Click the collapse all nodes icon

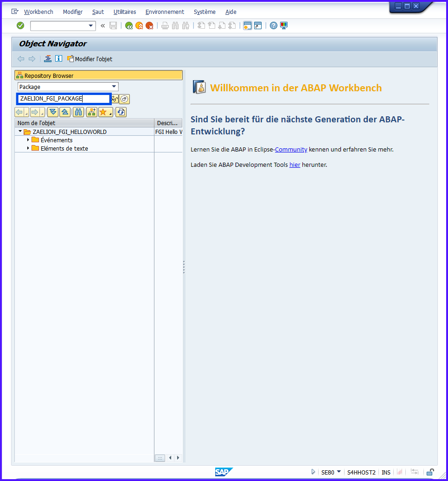(x=65, y=112)
